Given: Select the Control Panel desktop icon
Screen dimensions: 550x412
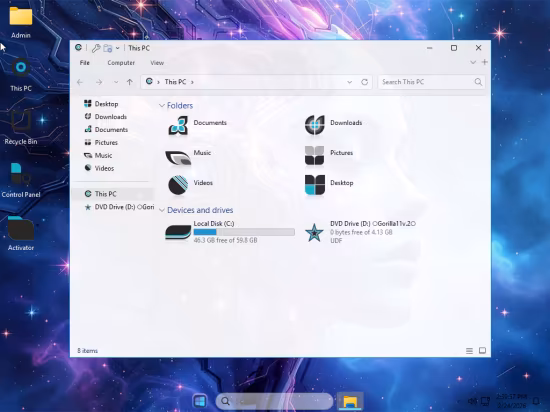Looking at the screenshot, I should pos(21,181).
